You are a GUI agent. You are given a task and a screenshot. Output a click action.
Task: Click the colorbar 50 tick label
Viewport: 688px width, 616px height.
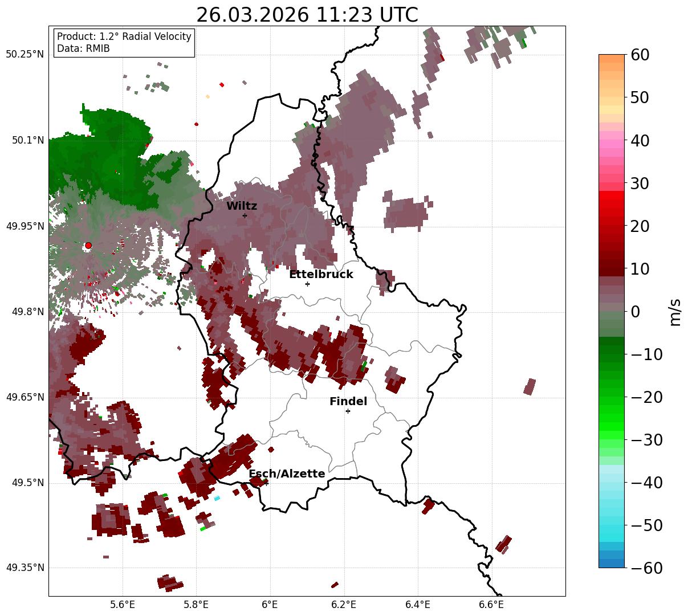tap(640, 98)
